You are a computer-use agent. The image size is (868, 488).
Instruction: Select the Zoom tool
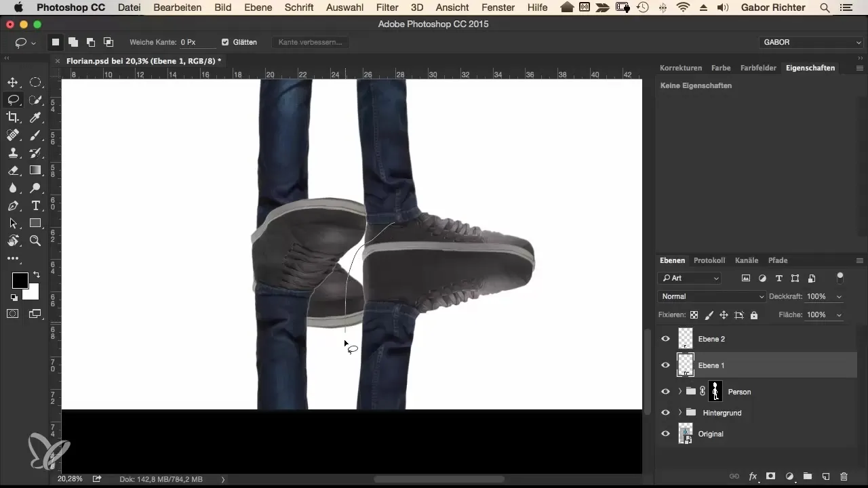[x=35, y=241]
